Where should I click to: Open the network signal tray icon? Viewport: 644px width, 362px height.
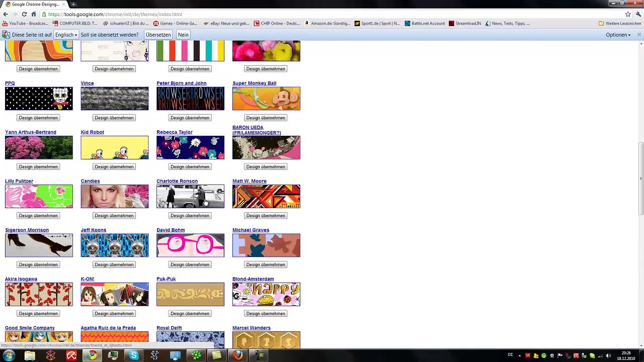(x=600, y=356)
